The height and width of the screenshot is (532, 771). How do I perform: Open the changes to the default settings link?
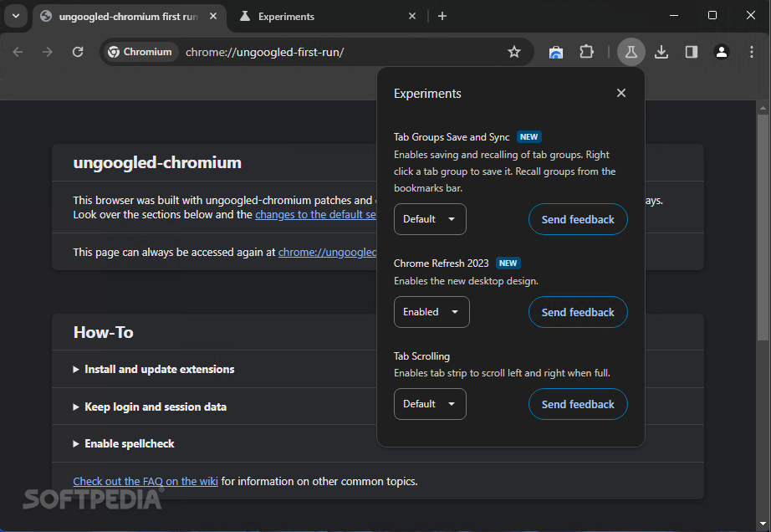[316, 214]
